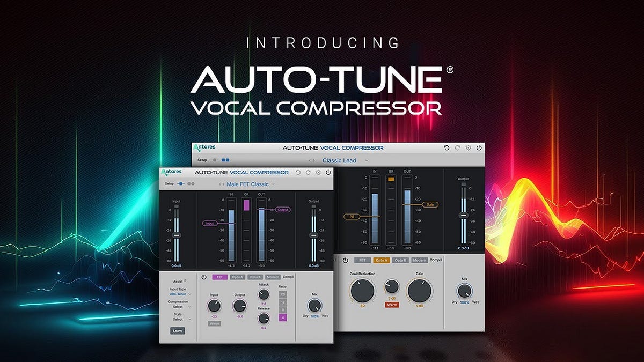Click Output fader handle in Classic Lead window
Image resolution: width=644 pixels, height=362 pixels.
pos(463,215)
